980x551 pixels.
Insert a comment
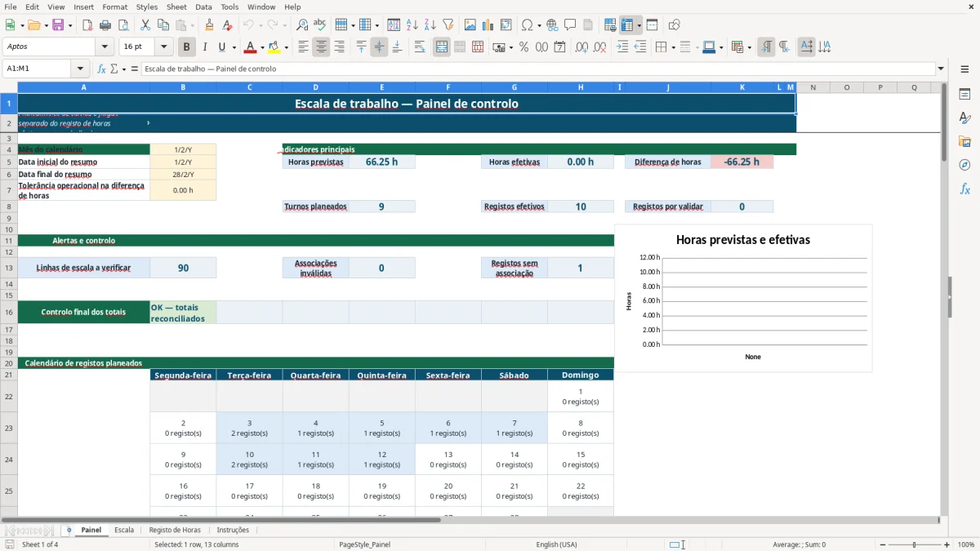570,25
